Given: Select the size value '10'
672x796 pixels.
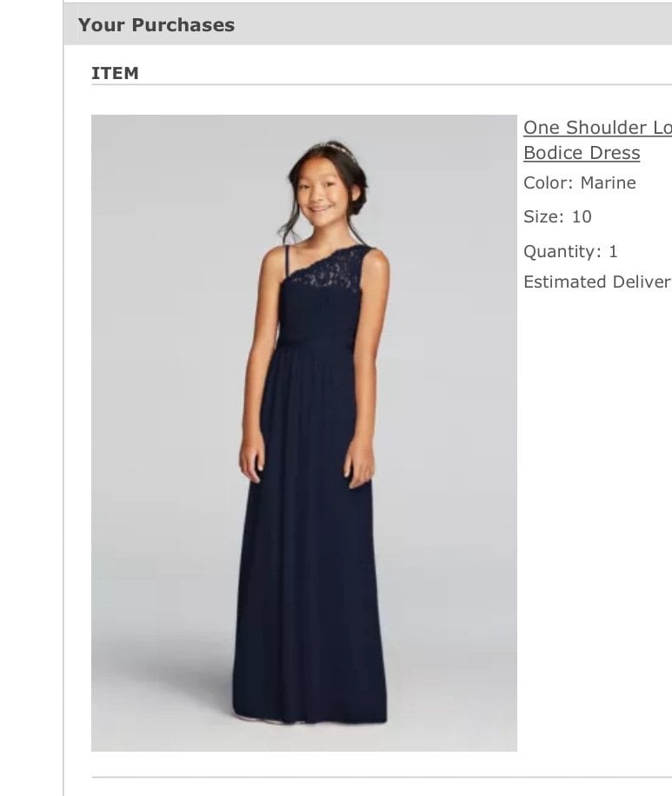Looking at the screenshot, I should coord(582,216).
